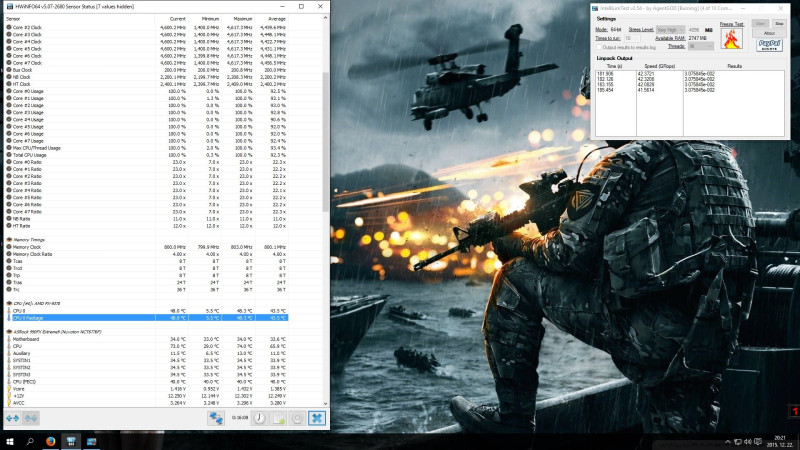Click the blue X close-sensors icon
Viewport: 800px width, 450px height.
coord(316,418)
